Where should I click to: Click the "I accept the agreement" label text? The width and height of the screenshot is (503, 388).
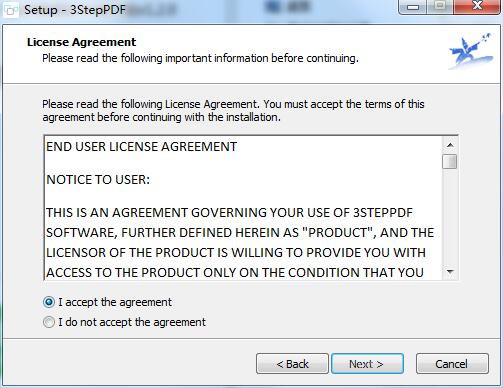[x=115, y=302]
